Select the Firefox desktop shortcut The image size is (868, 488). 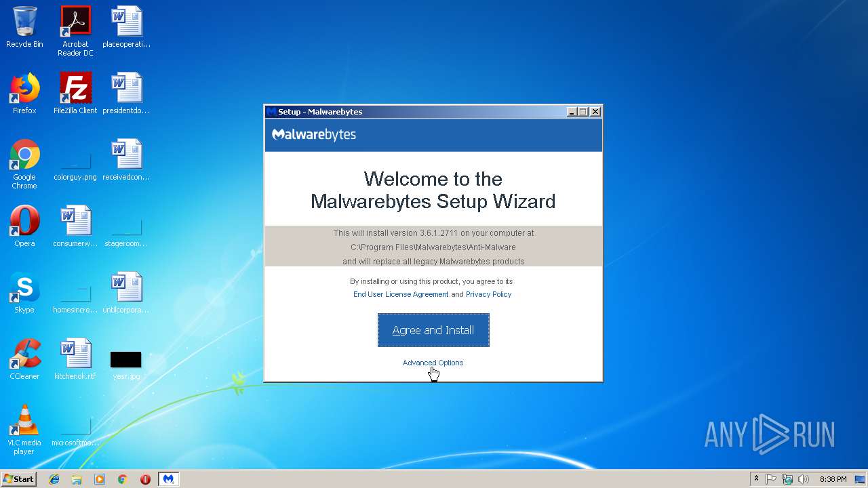click(x=24, y=94)
